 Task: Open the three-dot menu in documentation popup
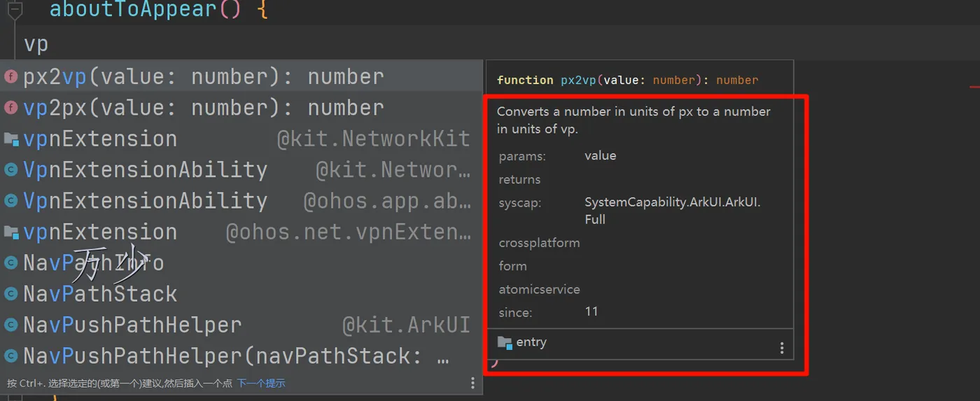click(x=782, y=348)
